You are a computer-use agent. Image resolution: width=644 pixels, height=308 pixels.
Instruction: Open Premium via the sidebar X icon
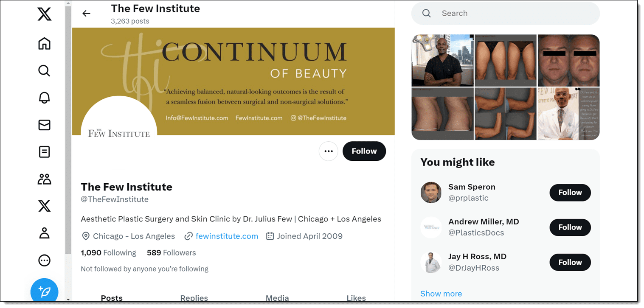click(44, 206)
